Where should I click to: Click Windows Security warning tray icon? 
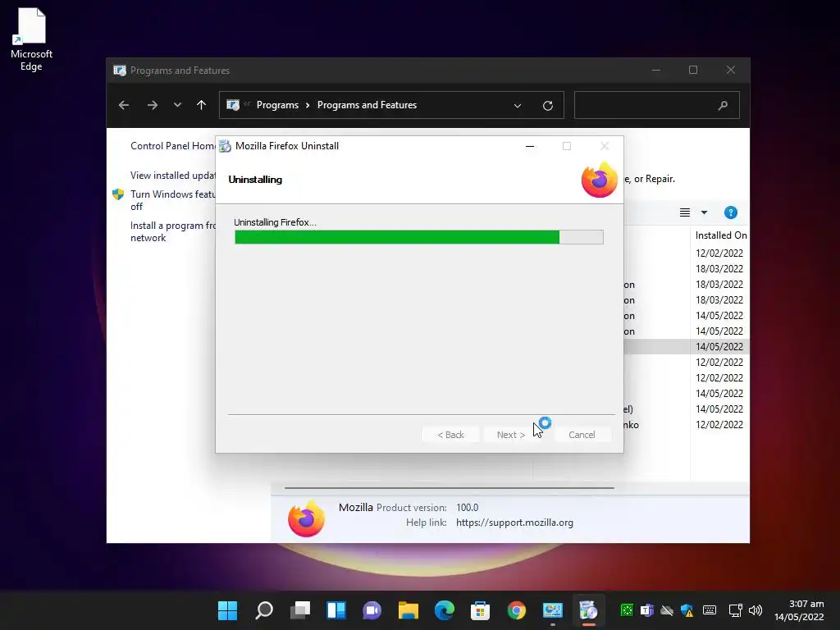tap(687, 610)
